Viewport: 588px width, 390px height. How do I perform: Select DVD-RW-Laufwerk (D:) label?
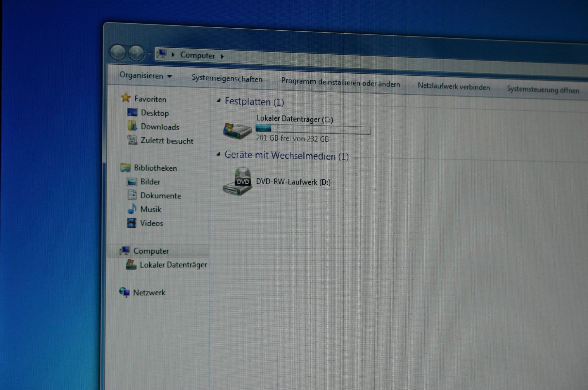click(293, 182)
